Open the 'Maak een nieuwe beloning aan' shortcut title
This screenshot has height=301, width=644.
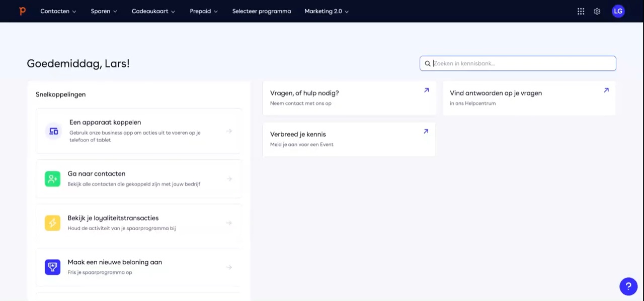tap(115, 262)
